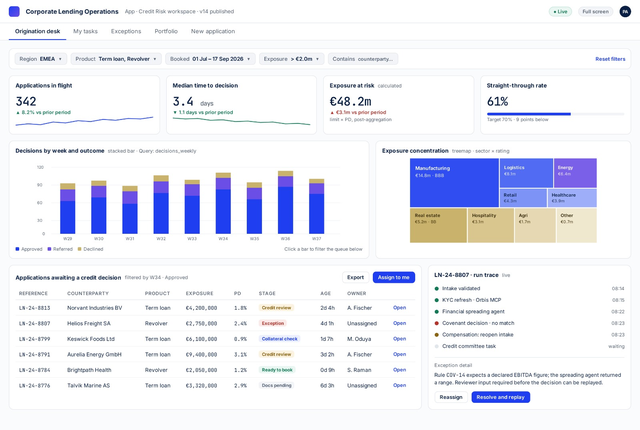Select the Financial spreading agent step
Screen dimensions: 640x430
coord(529,311)
